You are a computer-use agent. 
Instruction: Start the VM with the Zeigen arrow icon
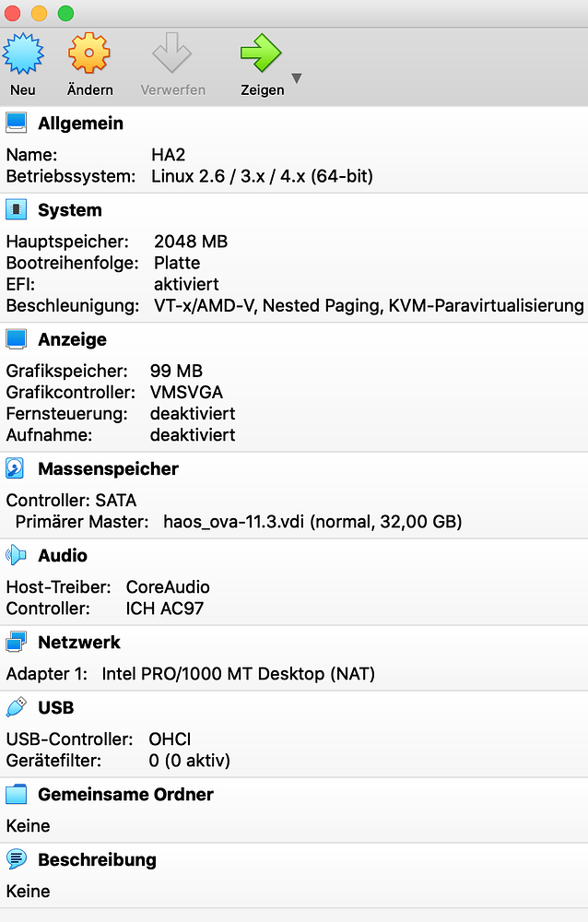[262, 55]
